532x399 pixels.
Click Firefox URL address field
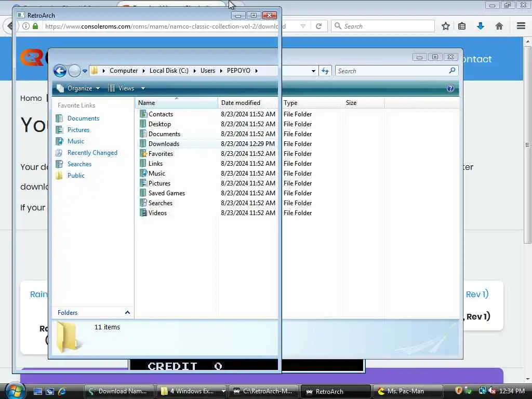click(165, 26)
